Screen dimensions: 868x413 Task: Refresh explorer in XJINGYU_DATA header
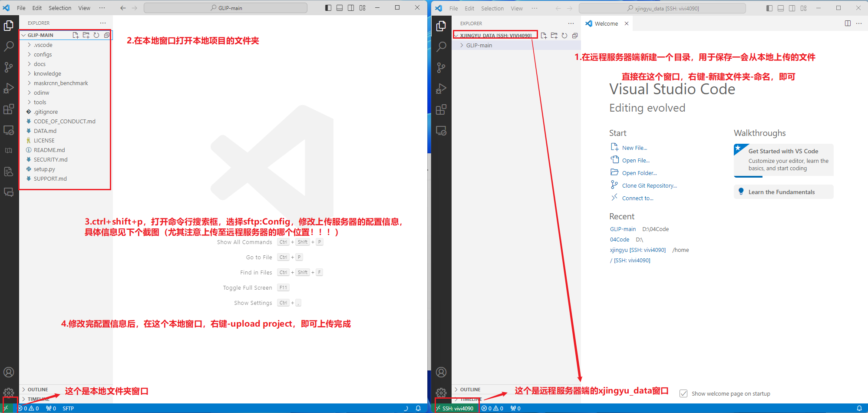click(564, 36)
